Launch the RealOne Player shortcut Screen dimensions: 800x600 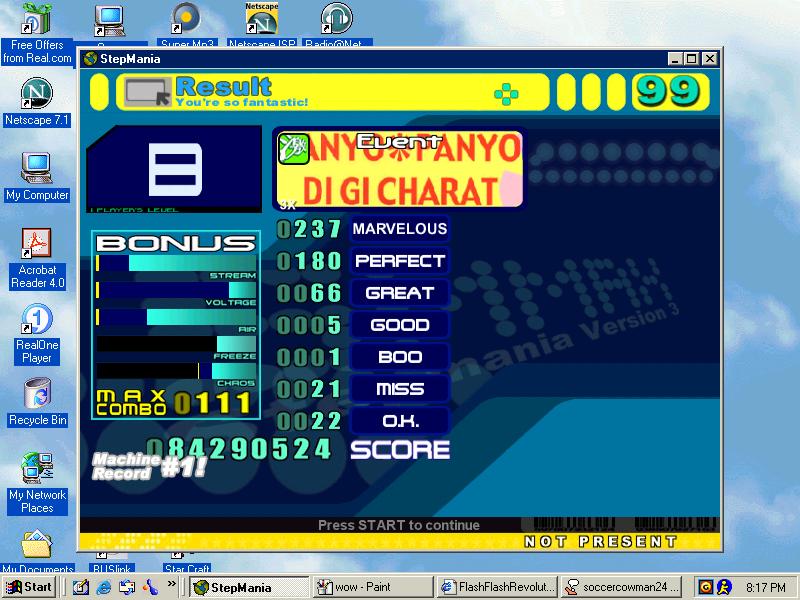coord(37,334)
